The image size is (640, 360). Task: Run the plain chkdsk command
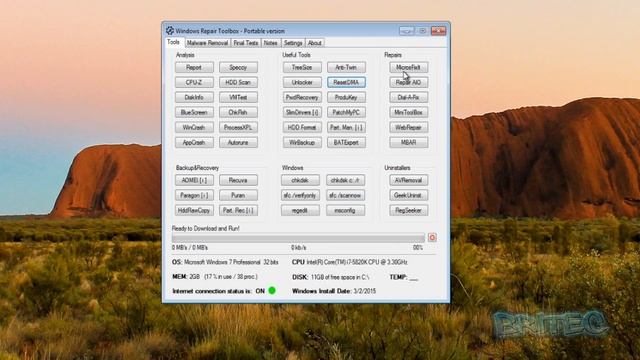tap(300, 180)
